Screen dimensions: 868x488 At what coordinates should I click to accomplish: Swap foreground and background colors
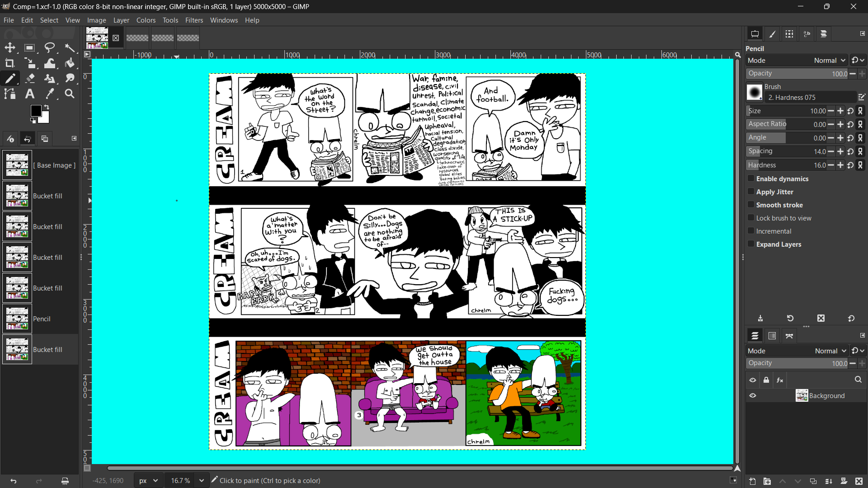point(46,107)
